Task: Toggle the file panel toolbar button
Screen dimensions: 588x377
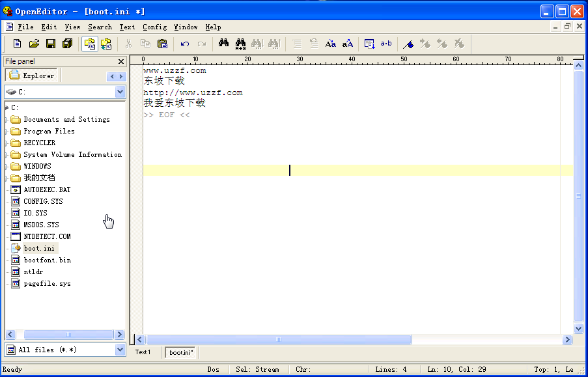Action: pyautogui.click(x=90, y=44)
